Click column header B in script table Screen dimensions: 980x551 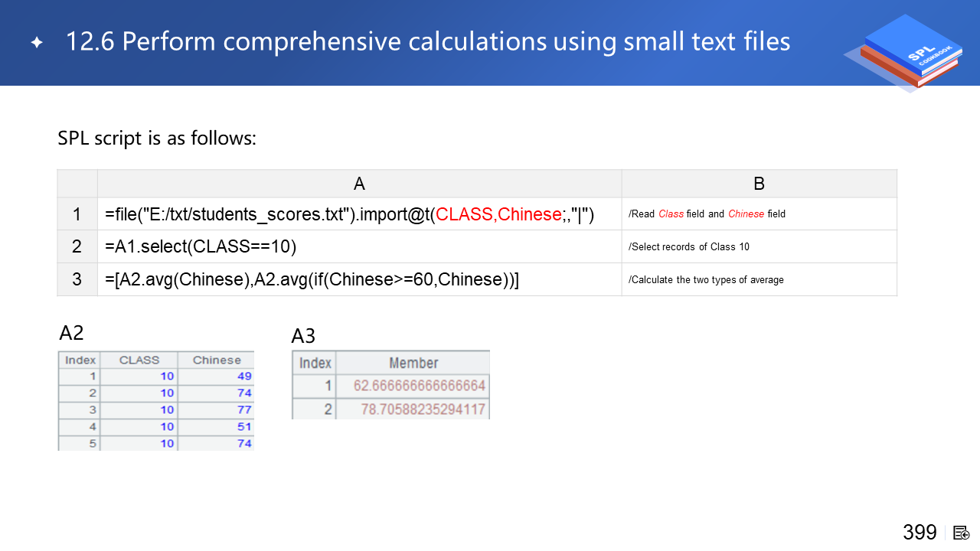[x=759, y=184]
